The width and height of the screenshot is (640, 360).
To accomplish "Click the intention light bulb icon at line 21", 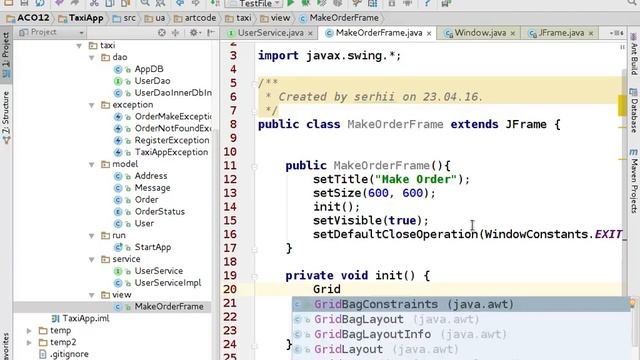I will pyautogui.click(x=633, y=303).
